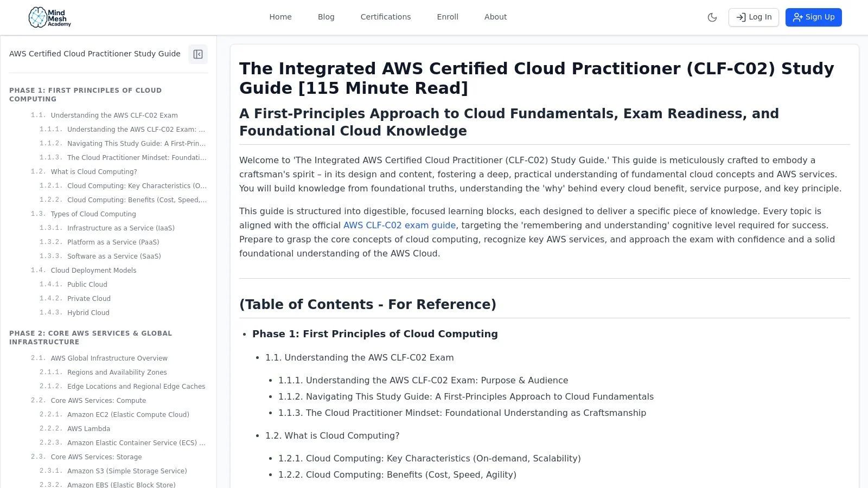Open sidebar 1.2.1 Cloud Computing: Key Characteristics
The image size is (868, 488).
(x=137, y=186)
